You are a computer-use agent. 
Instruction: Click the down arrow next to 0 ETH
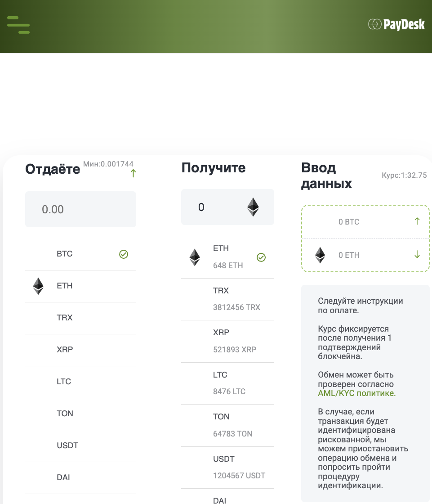click(x=417, y=255)
